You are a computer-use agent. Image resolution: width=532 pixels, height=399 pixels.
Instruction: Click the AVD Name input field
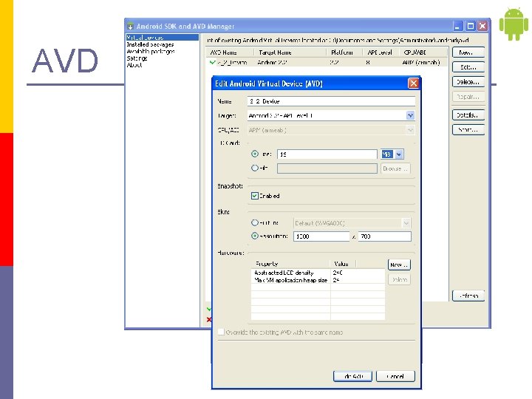tap(331, 101)
